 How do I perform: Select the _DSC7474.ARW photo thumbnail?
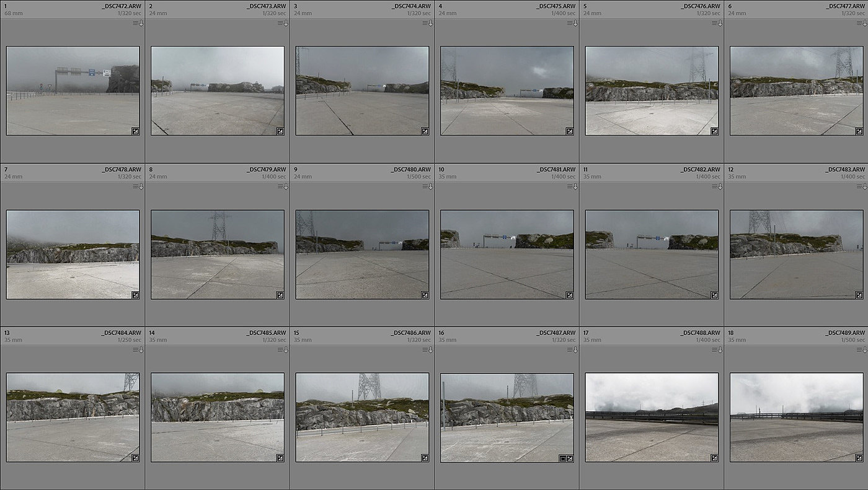click(362, 90)
